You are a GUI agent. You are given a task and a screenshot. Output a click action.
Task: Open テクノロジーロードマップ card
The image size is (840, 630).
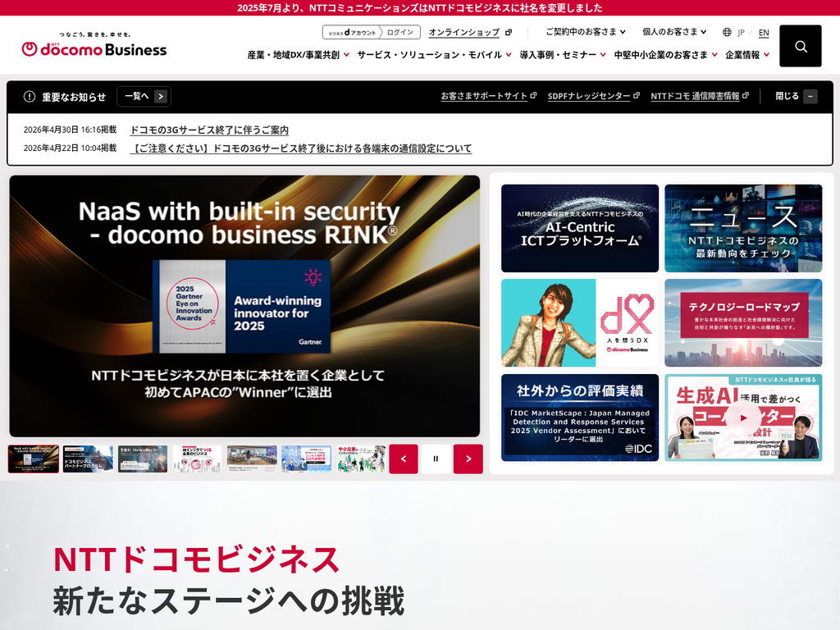pyautogui.click(x=743, y=323)
